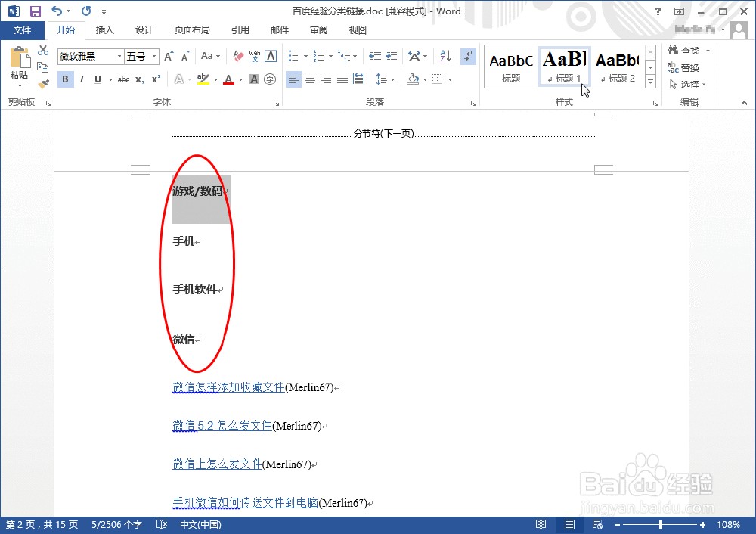This screenshot has height=534, width=756.
Task: Switch to Print Layout view in status bar
Action: point(569,525)
